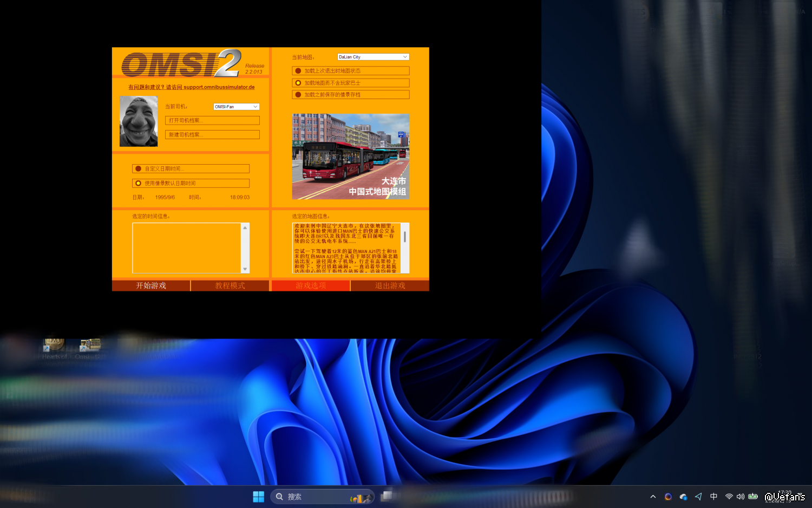Click the driver portrait photo
The width and height of the screenshot is (812, 508).
pos(139,121)
